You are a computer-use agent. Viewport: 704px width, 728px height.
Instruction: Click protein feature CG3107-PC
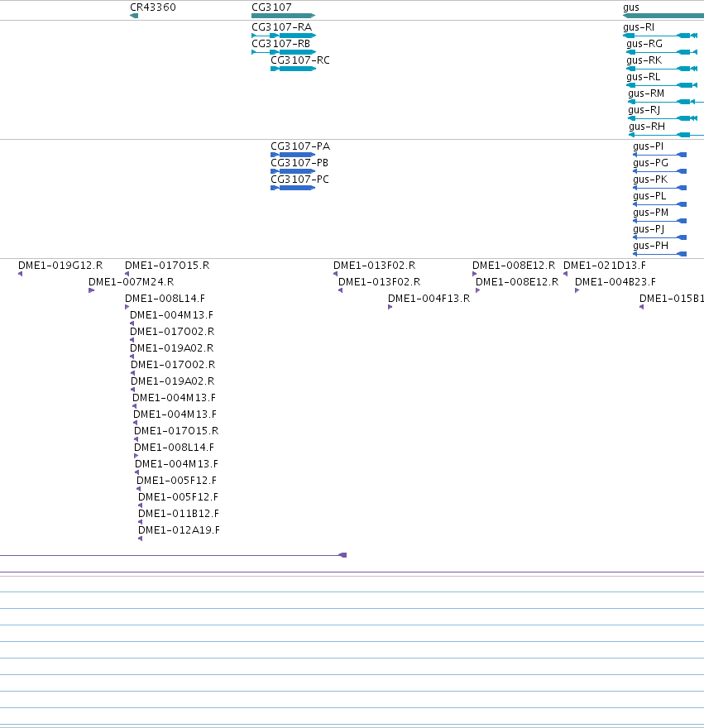pyautogui.click(x=293, y=188)
